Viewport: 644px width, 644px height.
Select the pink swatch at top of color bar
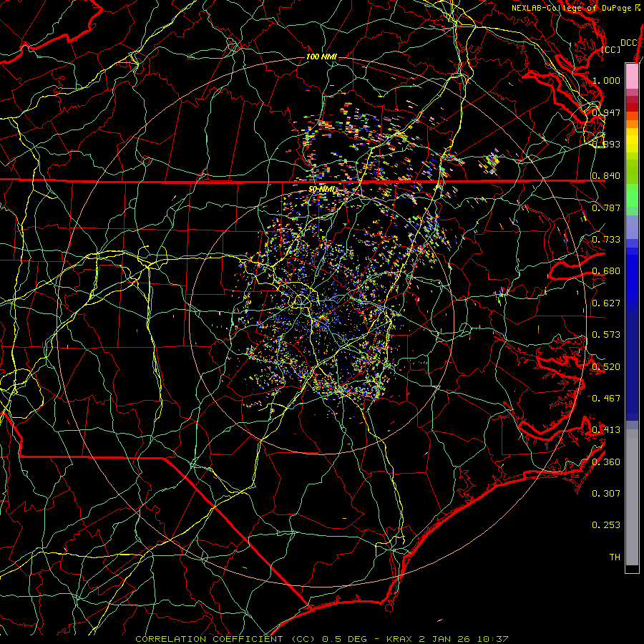632,76
